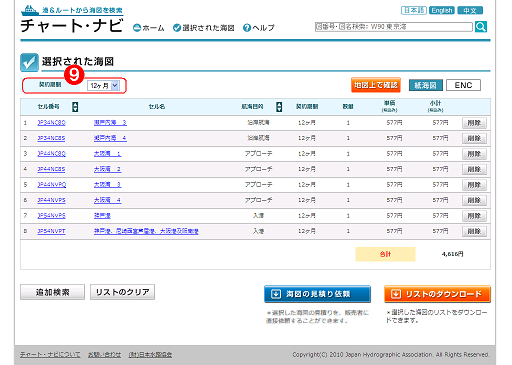Click the 小計 column header
This screenshot has width=512, height=365.
(435, 106)
